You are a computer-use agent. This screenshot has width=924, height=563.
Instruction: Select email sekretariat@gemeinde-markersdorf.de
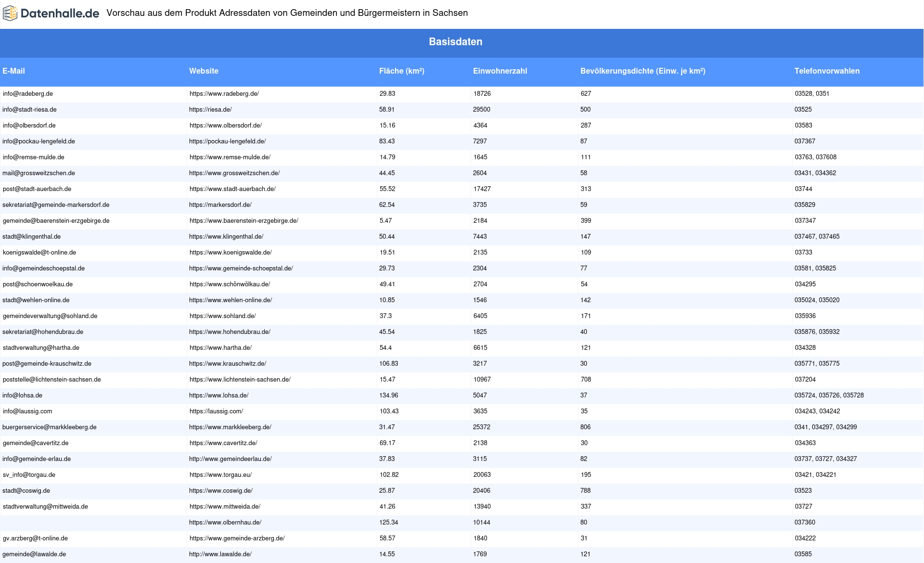point(56,205)
